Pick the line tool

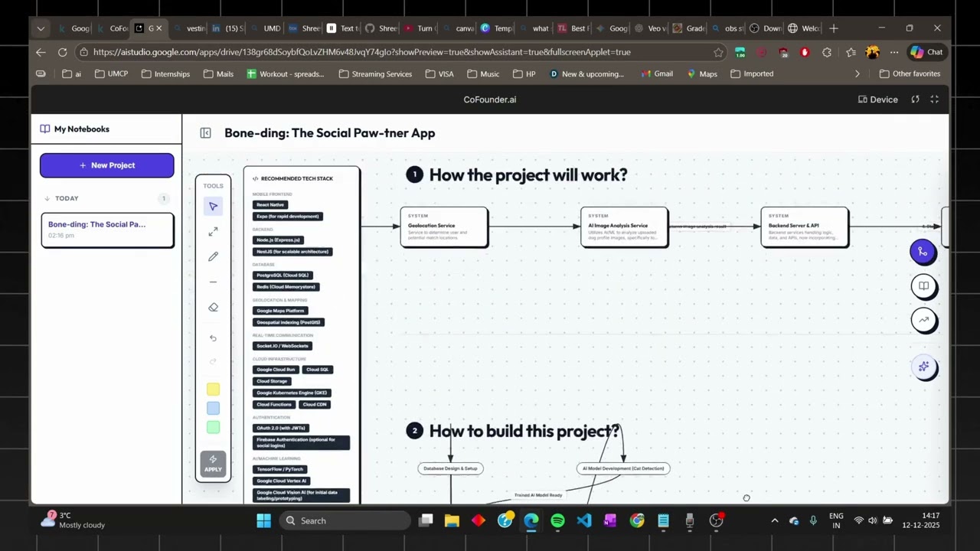(213, 282)
